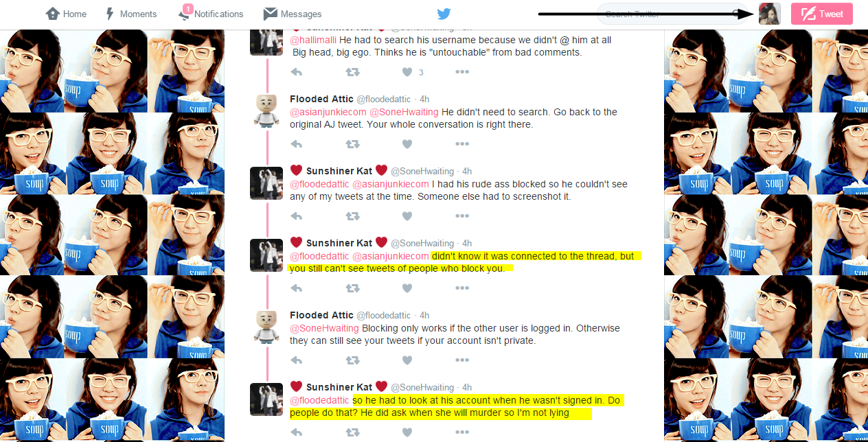Open the Moments tab
This screenshot has width=868, height=442.
131,14
